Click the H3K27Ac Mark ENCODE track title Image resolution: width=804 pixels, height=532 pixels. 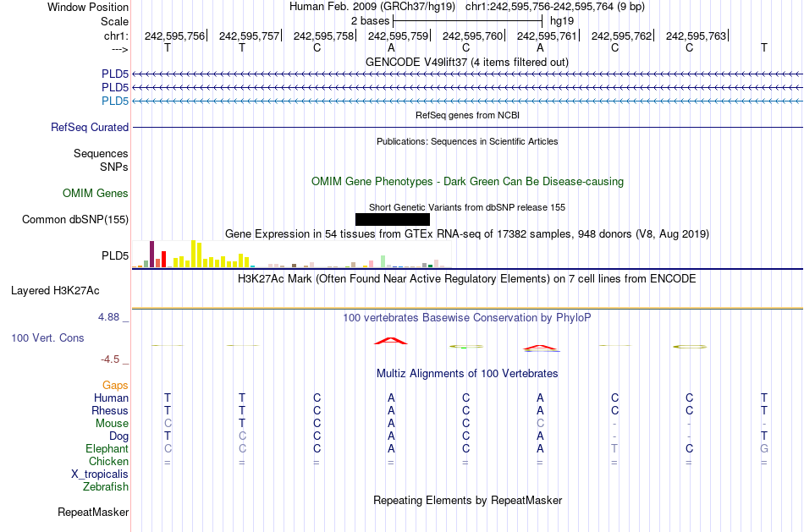click(x=467, y=279)
